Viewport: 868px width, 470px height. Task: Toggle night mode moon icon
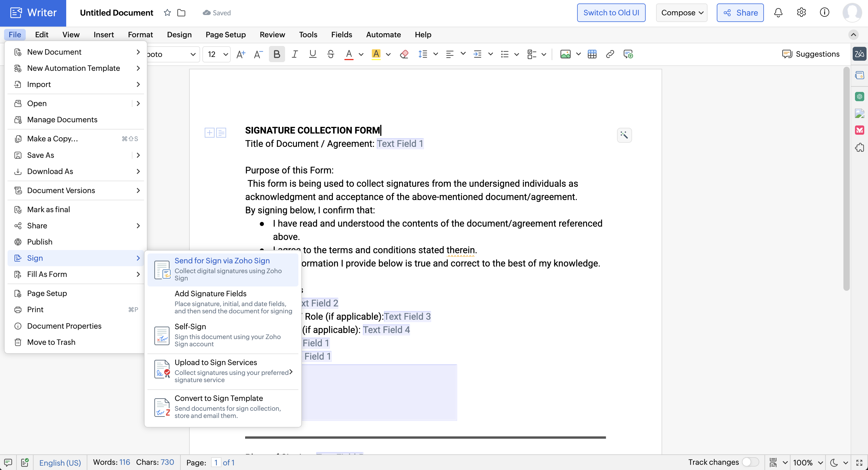[834, 462]
